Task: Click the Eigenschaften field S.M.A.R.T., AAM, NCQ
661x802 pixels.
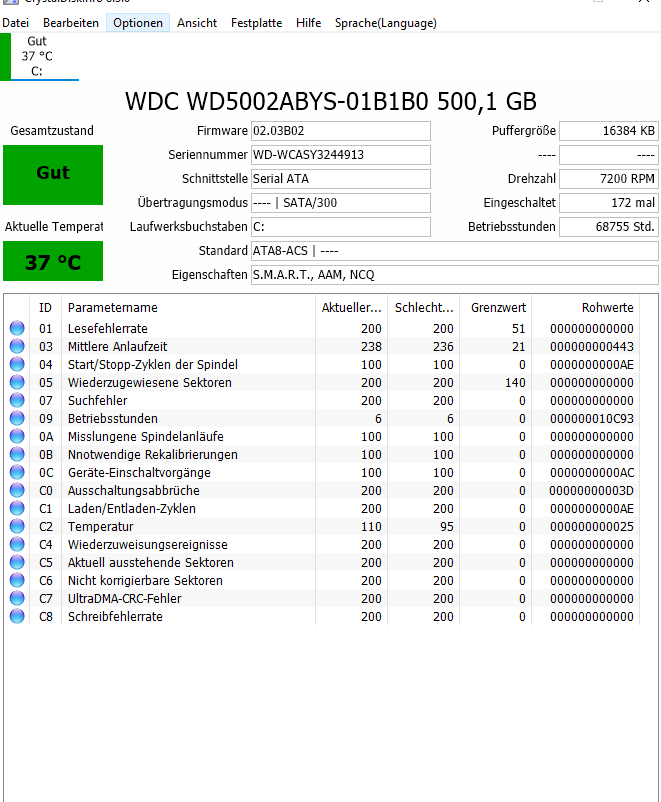Action: (455, 275)
